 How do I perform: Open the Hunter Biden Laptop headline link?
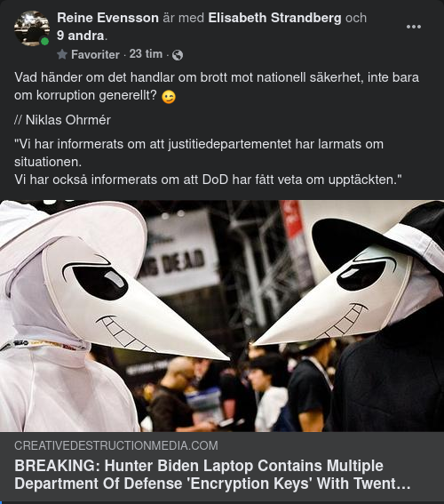click(x=212, y=475)
